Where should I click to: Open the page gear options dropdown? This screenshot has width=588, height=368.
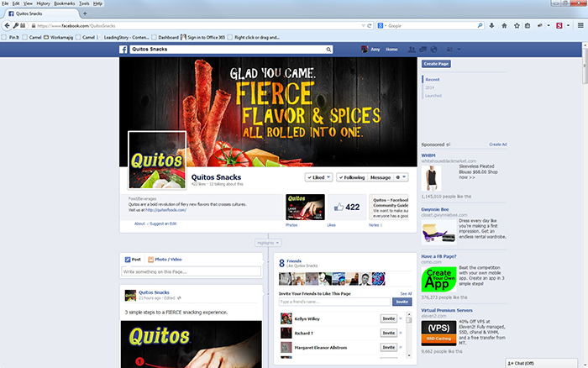[401, 177]
